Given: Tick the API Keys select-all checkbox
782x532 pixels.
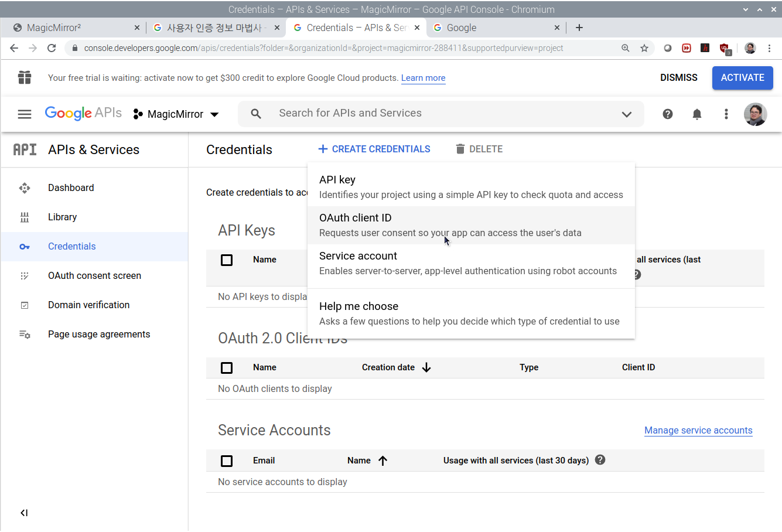Looking at the screenshot, I should (227, 260).
